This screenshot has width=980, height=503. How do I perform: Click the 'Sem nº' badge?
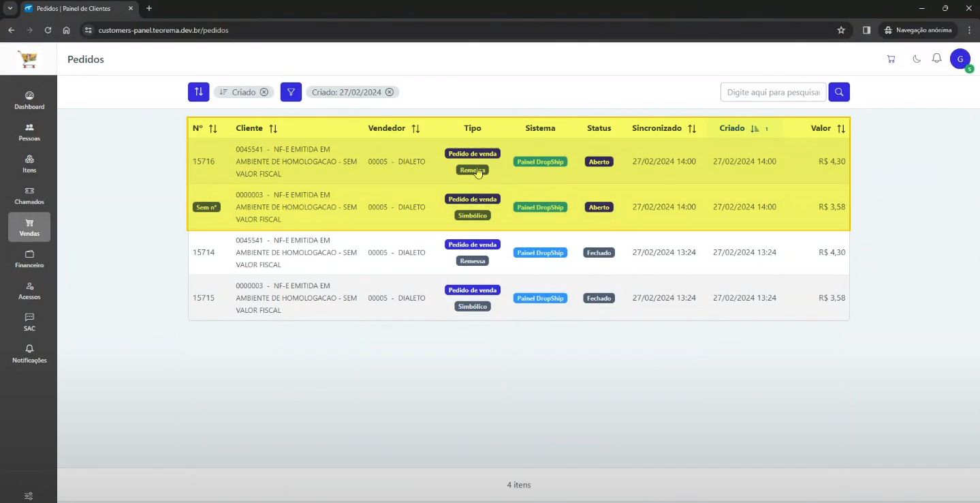pyautogui.click(x=206, y=207)
